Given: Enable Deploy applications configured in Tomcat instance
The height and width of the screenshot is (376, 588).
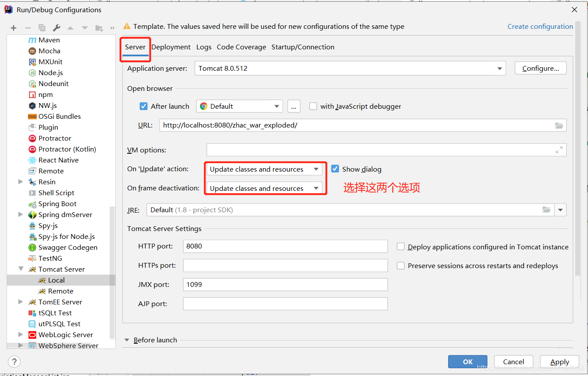Looking at the screenshot, I should (400, 247).
